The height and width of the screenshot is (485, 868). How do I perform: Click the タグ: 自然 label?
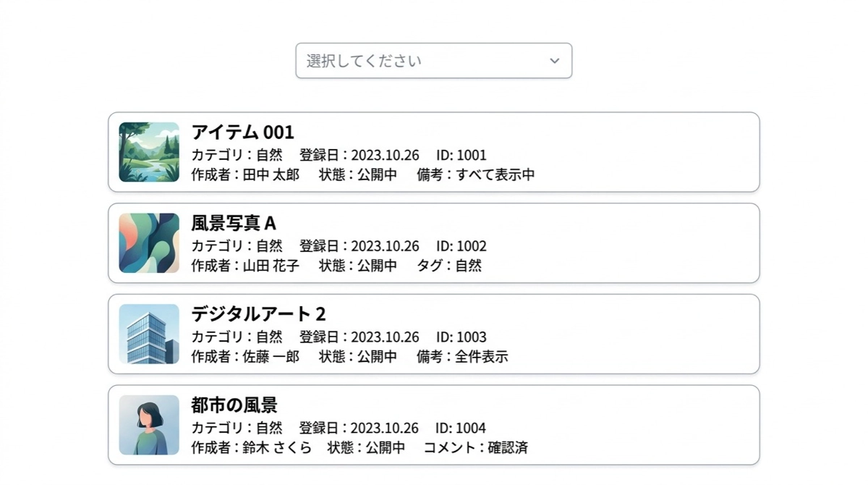pos(449,266)
